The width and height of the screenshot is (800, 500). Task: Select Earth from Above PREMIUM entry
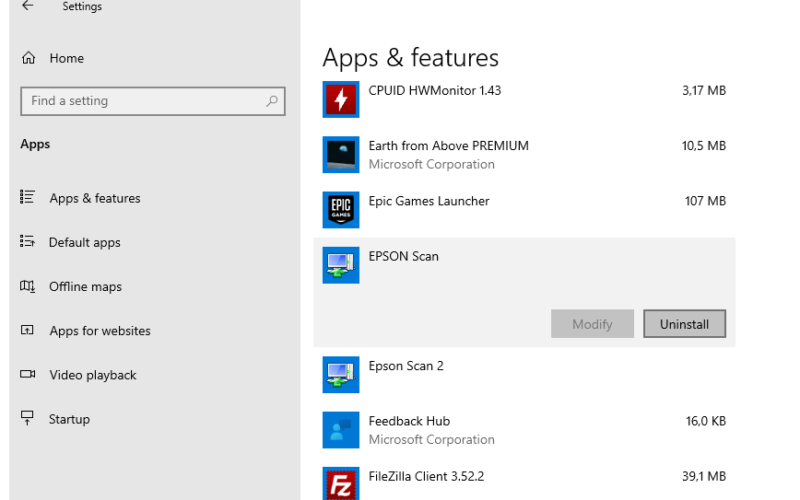pos(524,155)
